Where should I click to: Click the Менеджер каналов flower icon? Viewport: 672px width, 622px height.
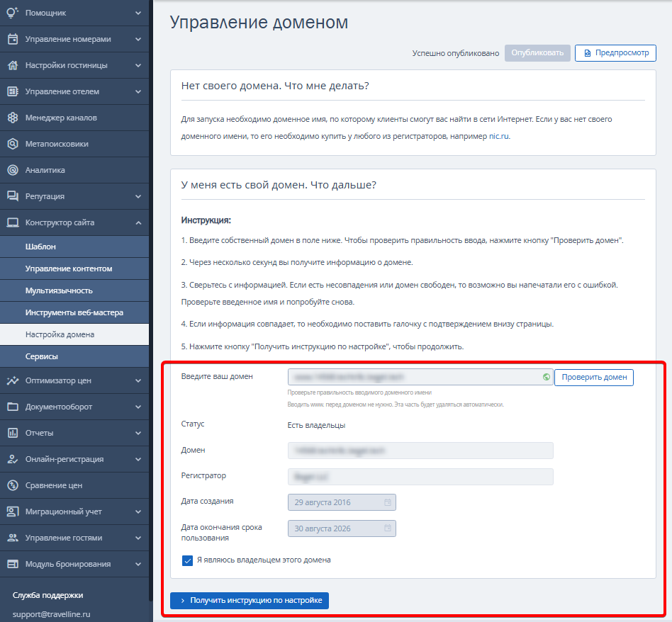point(13,118)
